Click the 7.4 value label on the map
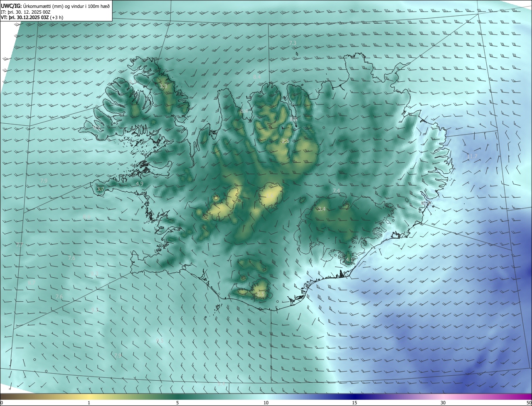 click(336, 191)
